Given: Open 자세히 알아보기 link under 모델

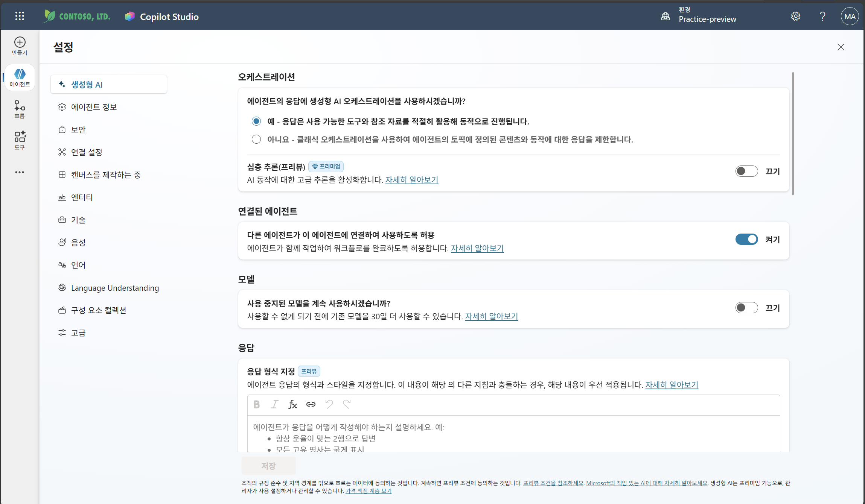Looking at the screenshot, I should pyautogui.click(x=492, y=316).
